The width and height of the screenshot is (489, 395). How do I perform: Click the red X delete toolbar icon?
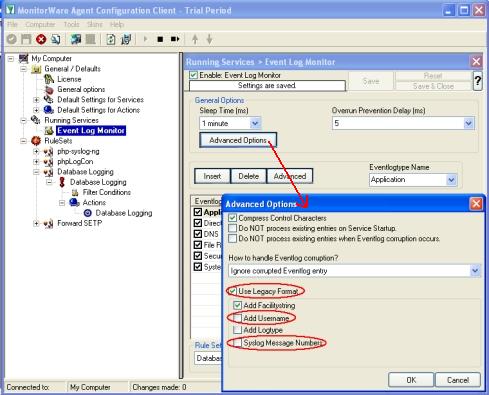tap(41, 39)
